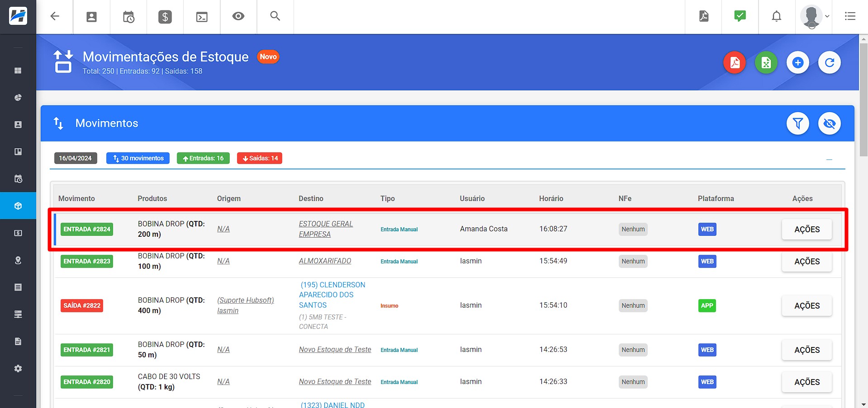Click the Entradas: 16 badge

203,158
